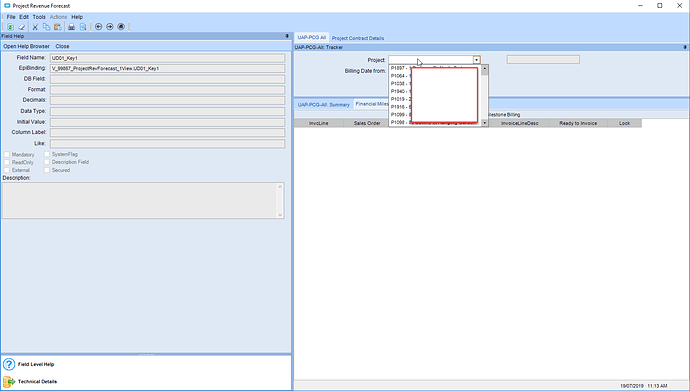Click the Refresh toolbar icon

pos(10,27)
